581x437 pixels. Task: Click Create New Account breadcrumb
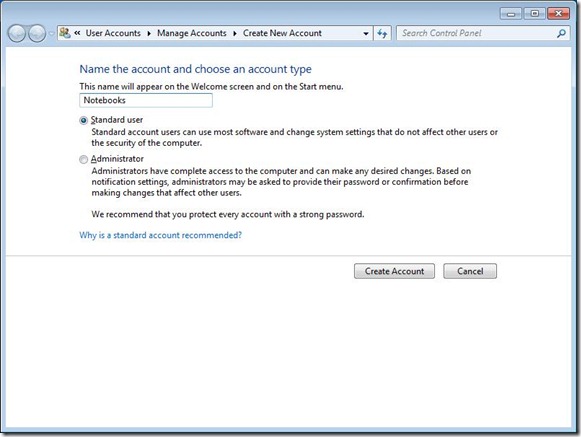click(x=282, y=33)
